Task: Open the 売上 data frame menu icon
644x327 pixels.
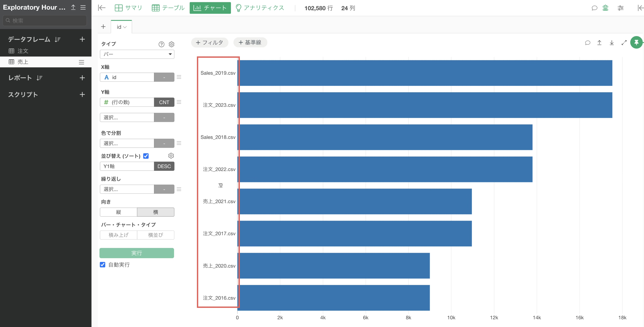Action: 81,62
